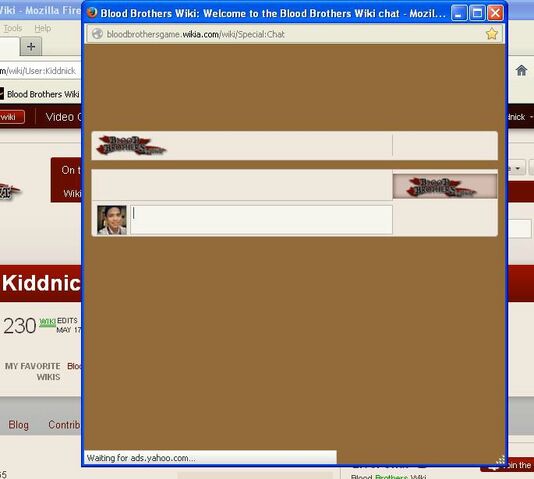Open a new tab with plus button
The width and height of the screenshot is (534, 479).
tap(31, 46)
